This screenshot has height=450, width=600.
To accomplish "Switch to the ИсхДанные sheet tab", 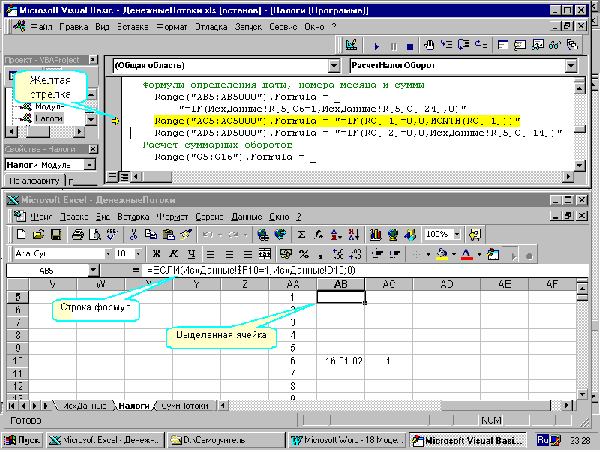I will (85, 406).
